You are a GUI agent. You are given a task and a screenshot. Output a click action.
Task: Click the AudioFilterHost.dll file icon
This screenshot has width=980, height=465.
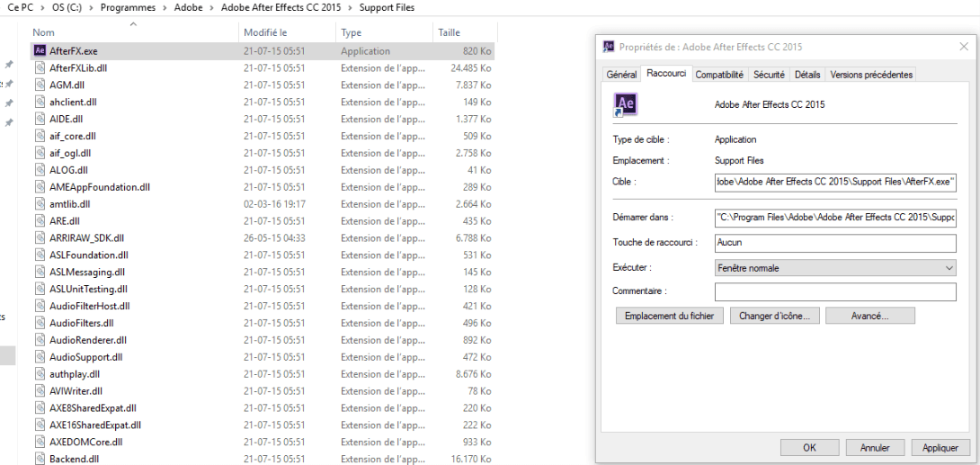(x=40, y=306)
